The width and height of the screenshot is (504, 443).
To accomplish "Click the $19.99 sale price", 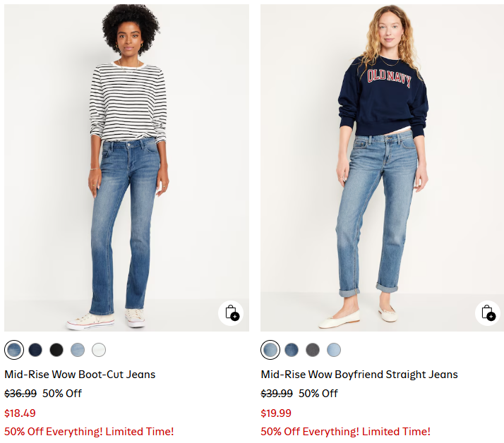I will click(276, 413).
